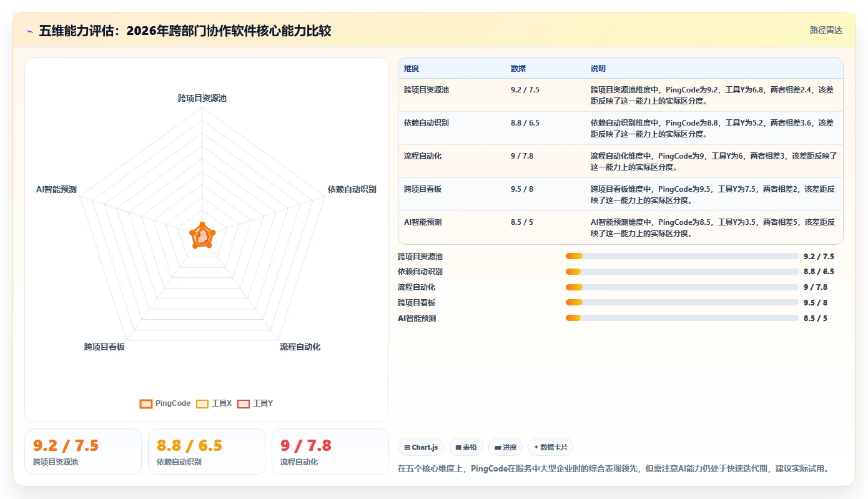The width and height of the screenshot is (868, 499).
Task: Click the 路径雷达 label in the header
Action: (826, 30)
